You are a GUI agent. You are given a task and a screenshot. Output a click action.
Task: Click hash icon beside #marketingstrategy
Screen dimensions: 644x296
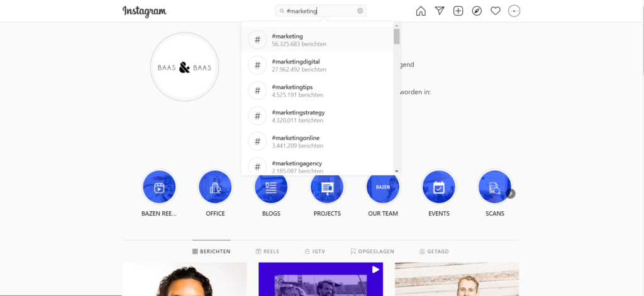[x=257, y=116]
